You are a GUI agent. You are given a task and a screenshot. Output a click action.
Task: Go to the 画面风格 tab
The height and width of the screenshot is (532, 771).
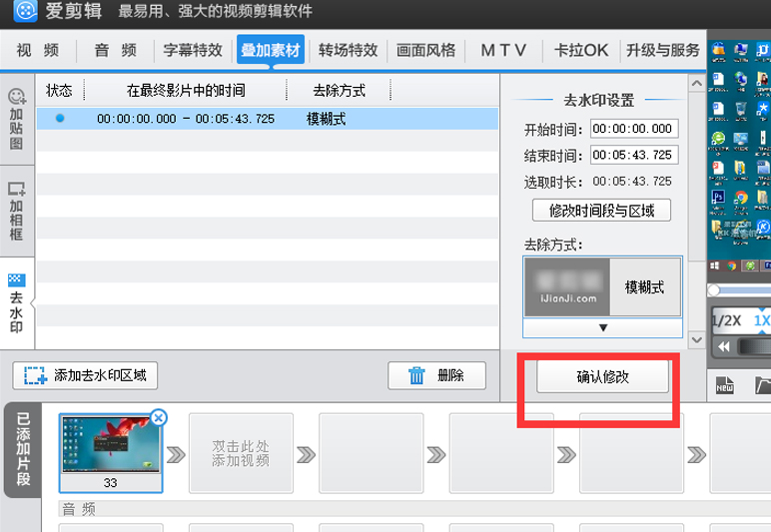[x=425, y=50]
